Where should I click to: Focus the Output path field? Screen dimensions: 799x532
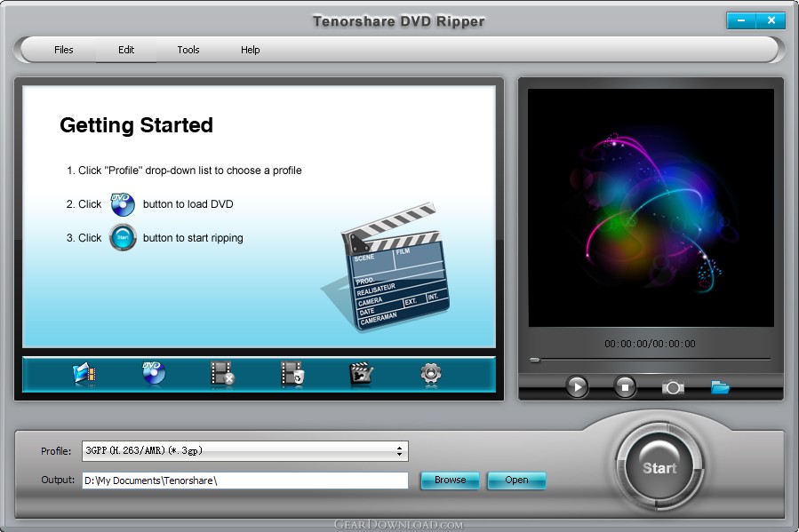245,480
